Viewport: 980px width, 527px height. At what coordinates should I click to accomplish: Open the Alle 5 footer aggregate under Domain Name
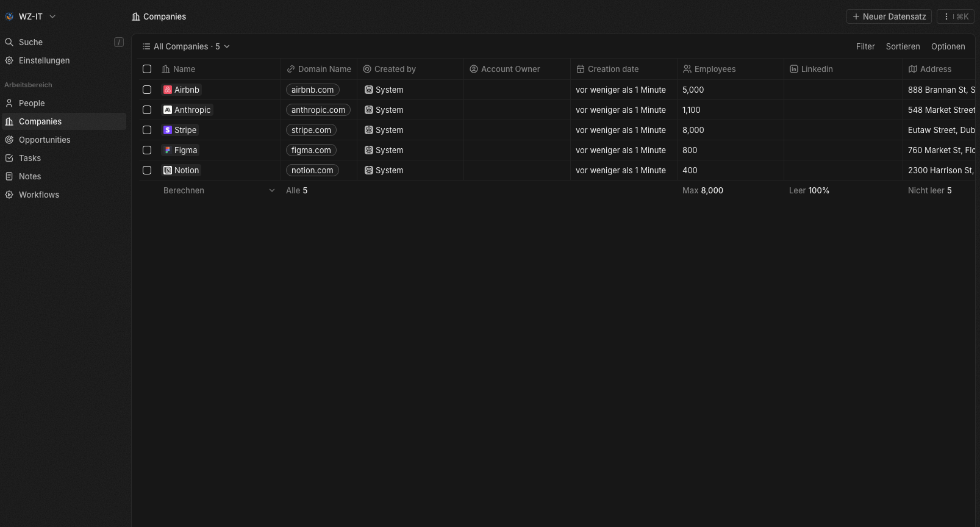click(x=297, y=190)
